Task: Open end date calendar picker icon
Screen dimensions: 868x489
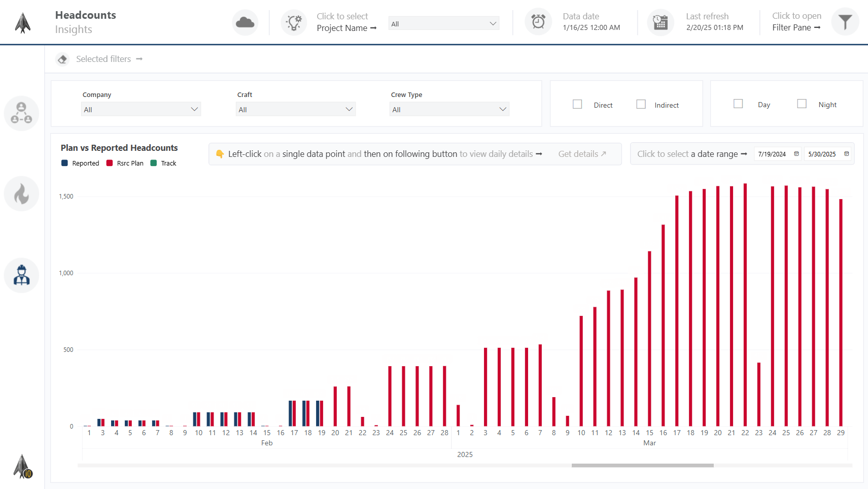Action: click(x=846, y=154)
